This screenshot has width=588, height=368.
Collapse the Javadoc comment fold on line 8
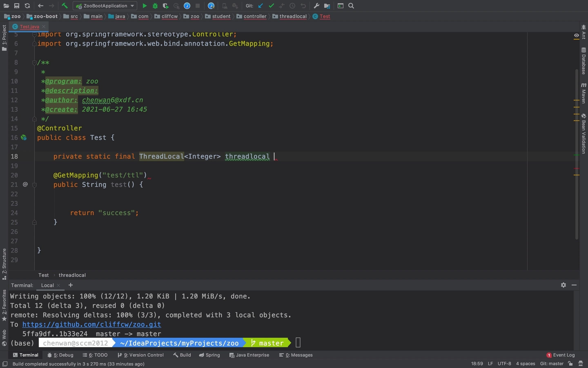coord(35,63)
